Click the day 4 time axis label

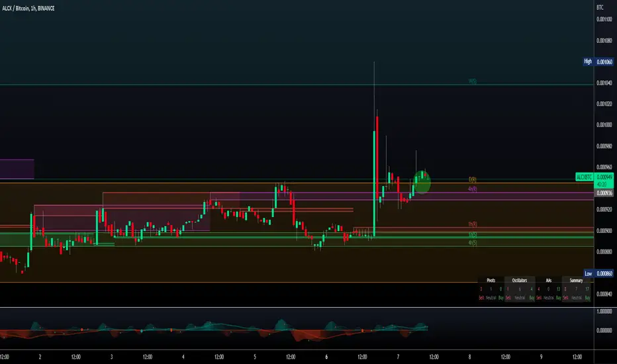183,357
